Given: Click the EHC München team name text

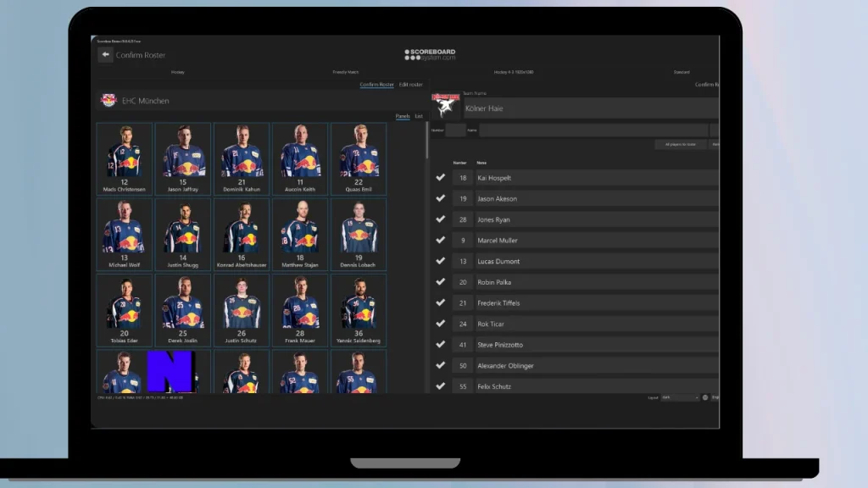Looking at the screenshot, I should (x=146, y=101).
